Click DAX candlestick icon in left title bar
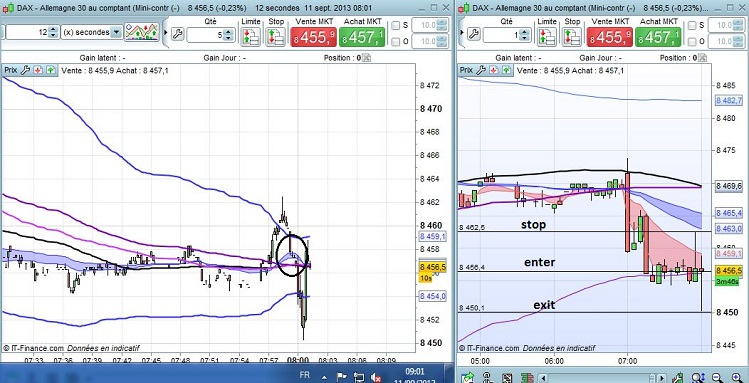 pos(8,8)
